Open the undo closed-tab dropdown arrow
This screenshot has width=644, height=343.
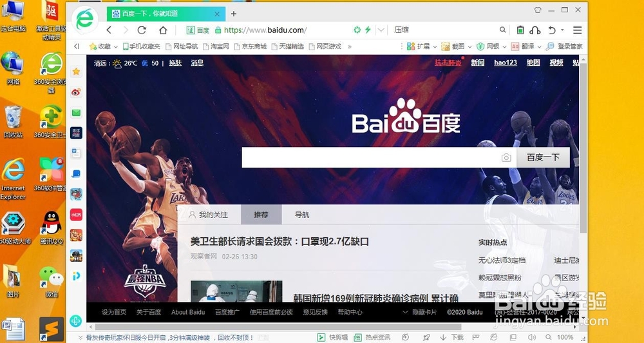(x=562, y=30)
